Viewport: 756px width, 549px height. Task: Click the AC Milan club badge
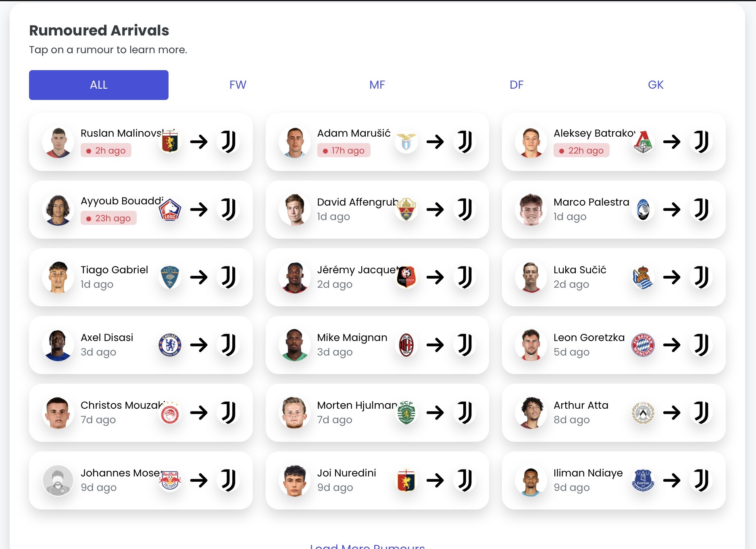click(406, 345)
